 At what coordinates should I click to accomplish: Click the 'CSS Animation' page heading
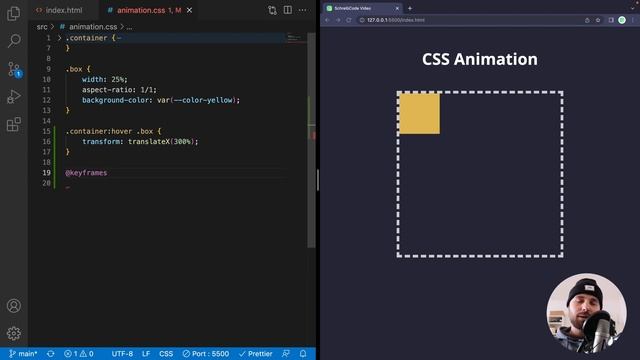click(x=480, y=59)
